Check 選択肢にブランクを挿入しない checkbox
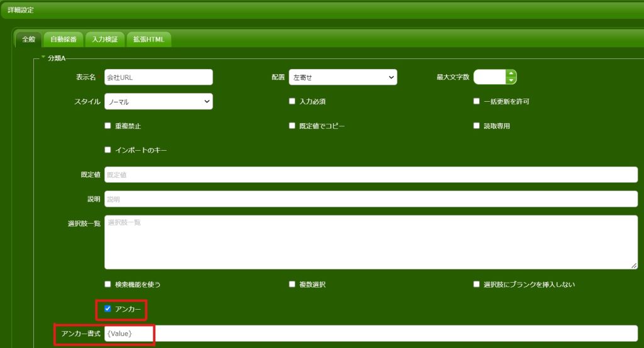Viewport: 644px width, 348px height. click(x=477, y=284)
